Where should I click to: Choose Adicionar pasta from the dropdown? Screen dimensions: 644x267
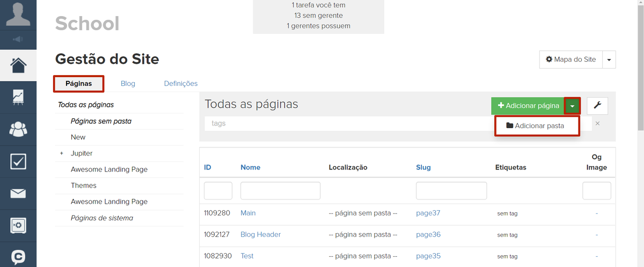point(537,126)
